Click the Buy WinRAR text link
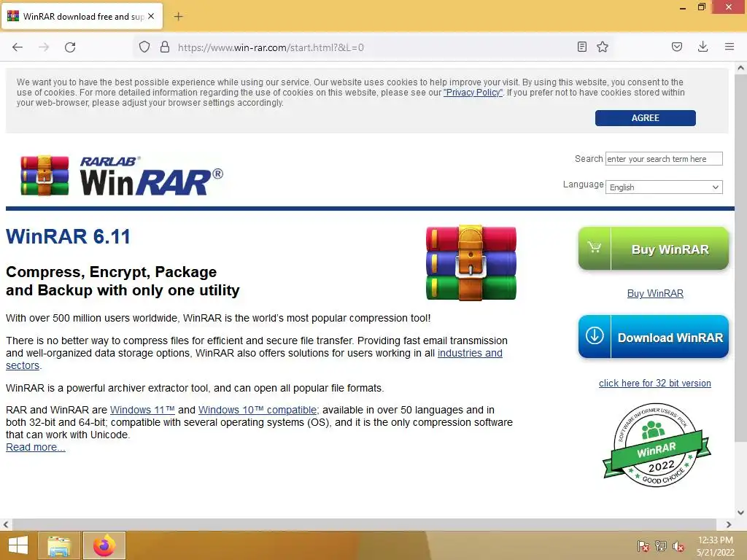Image resolution: width=747 pixels, height=560 pixels. pos(655,293)
